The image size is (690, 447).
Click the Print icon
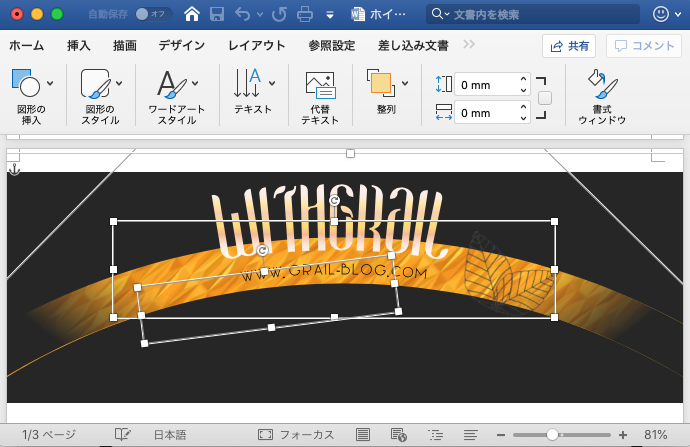[x=305, y=15]
